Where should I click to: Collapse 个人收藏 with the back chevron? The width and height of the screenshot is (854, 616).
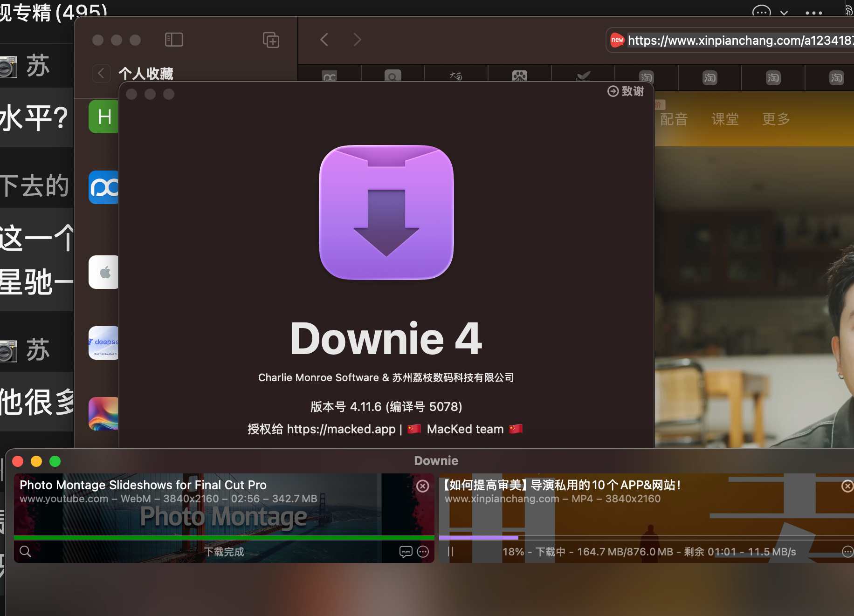(101, 73)
